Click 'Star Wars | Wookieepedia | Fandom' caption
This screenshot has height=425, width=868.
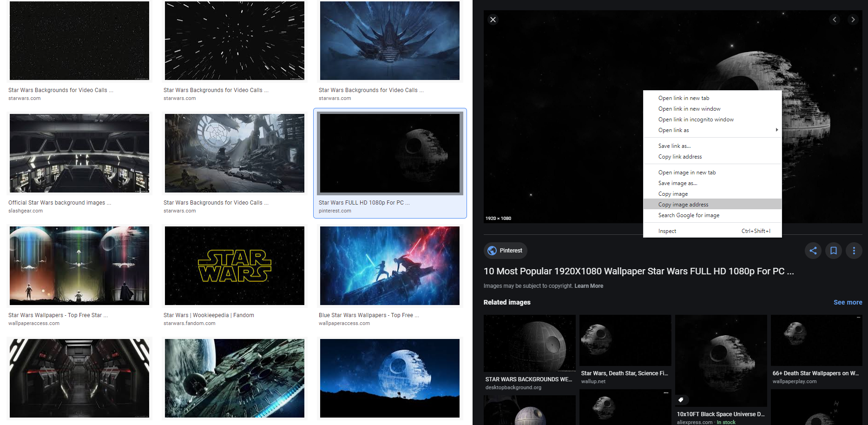[x=209, y=315]
